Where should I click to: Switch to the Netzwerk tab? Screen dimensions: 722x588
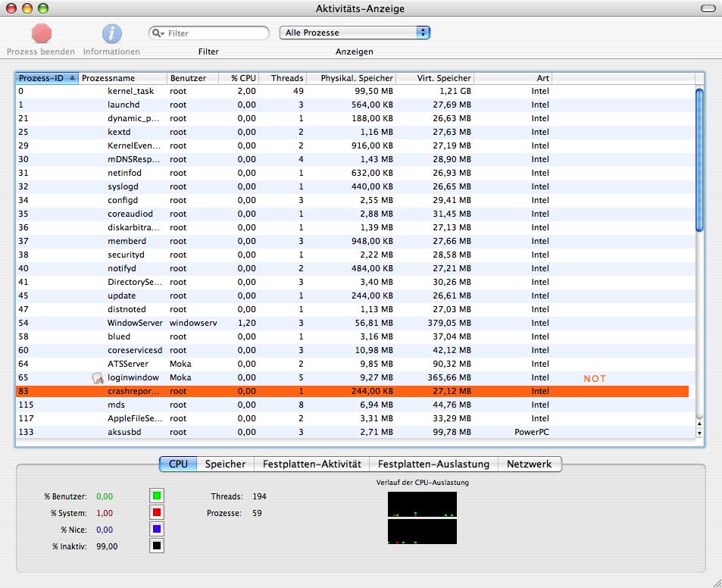(529, 464)
